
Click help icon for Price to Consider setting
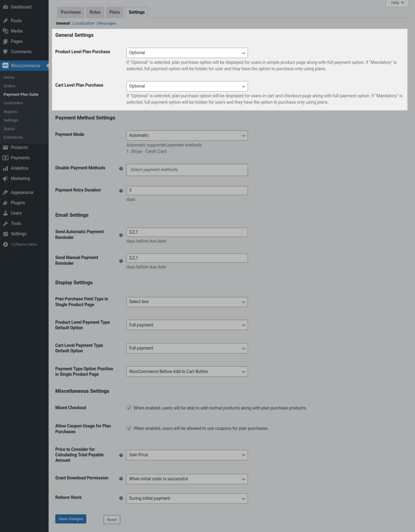pos(121,455)
